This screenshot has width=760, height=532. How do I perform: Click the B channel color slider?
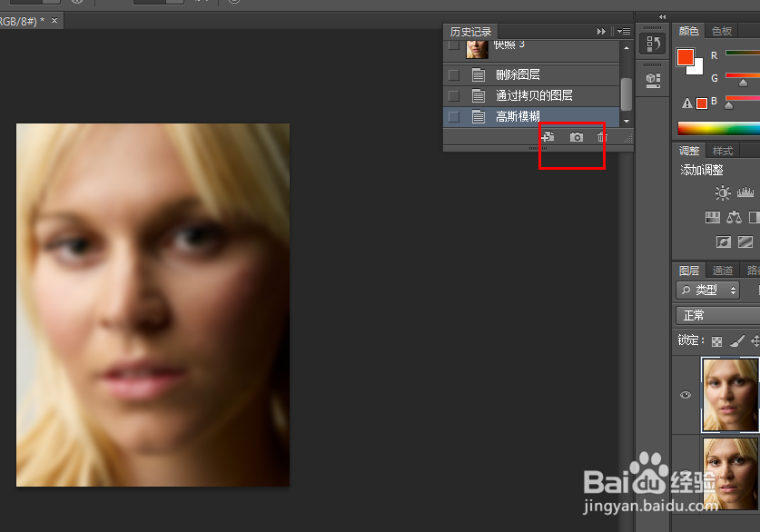(x=743, y=98)
